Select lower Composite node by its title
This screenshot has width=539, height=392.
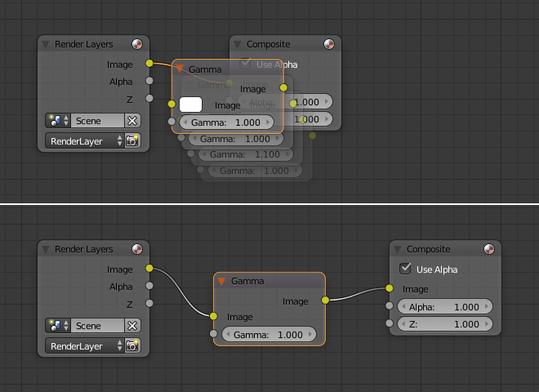428,249
